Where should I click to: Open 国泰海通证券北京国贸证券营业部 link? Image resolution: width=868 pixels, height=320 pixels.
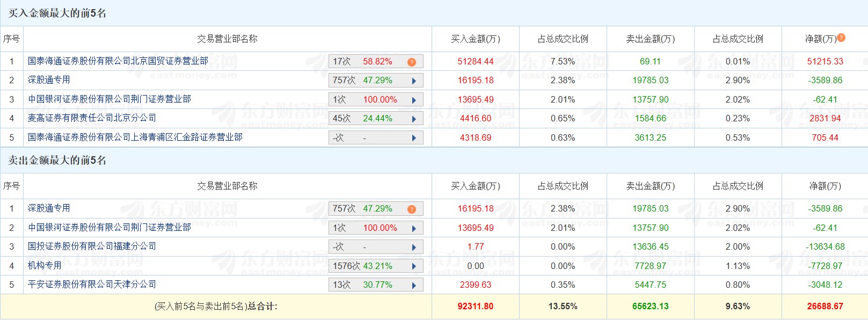pos(118,61)
